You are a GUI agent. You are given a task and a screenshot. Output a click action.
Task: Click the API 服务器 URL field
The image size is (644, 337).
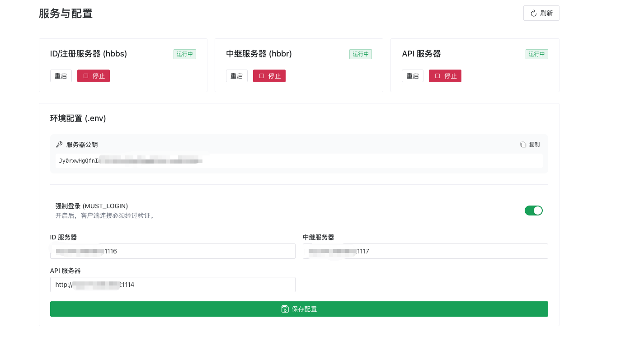(173, 285)
